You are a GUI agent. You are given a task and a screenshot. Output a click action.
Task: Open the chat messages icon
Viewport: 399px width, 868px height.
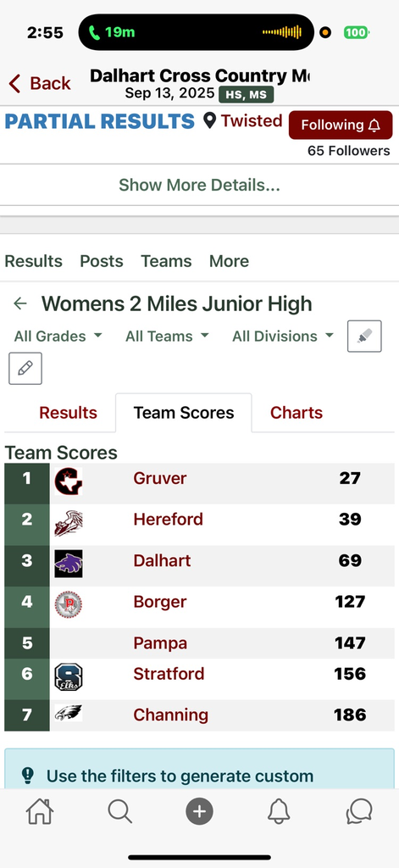pos(359,811)
